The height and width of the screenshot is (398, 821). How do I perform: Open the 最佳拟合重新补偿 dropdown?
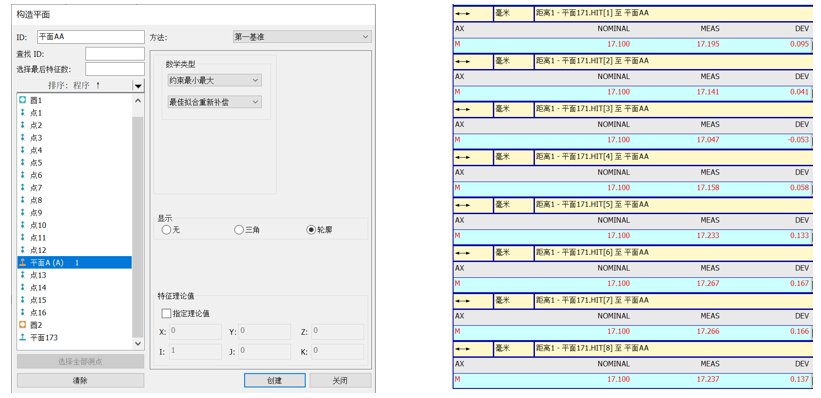[212, 102]
